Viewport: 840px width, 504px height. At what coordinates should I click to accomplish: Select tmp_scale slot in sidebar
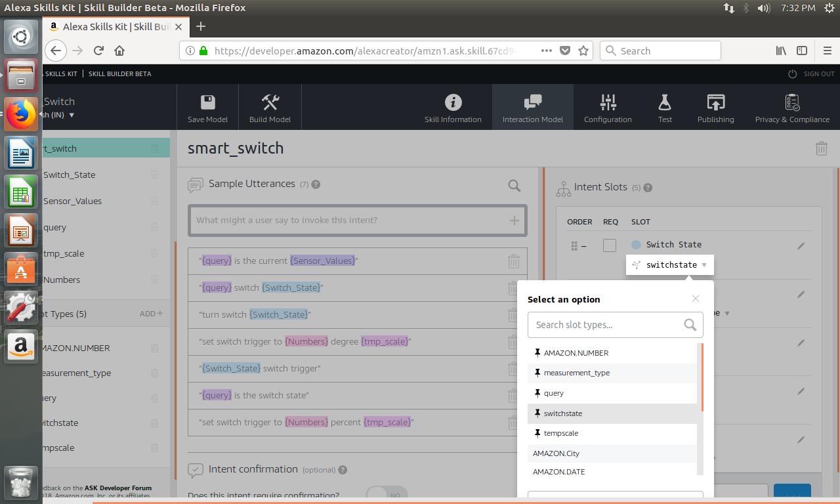(63, 253)
